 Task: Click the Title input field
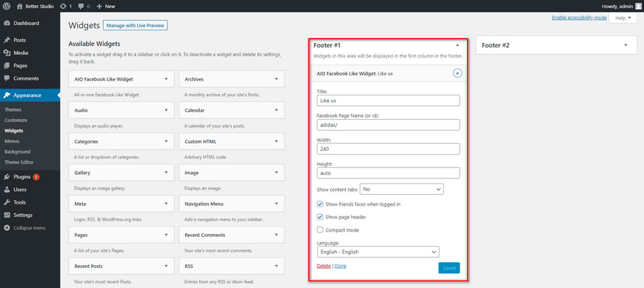(x=388, y=100)
